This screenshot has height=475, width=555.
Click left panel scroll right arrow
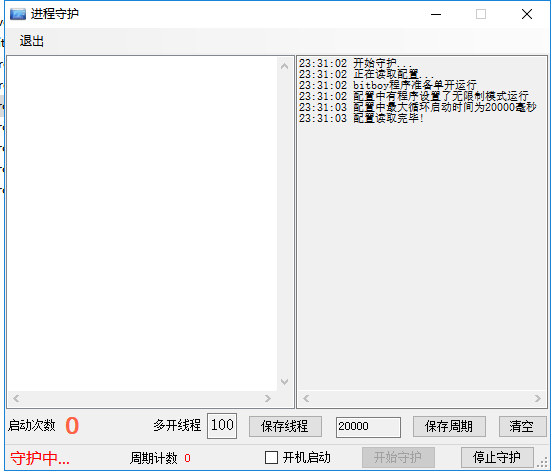pos(268,399)
